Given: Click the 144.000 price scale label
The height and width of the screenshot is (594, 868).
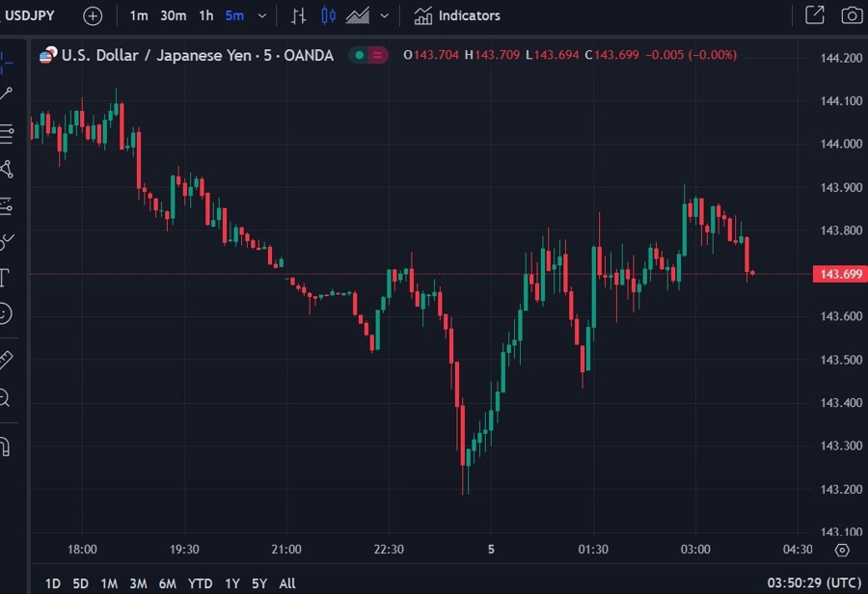Looking at the screenshot, I should pyautogui.click(x=841, y=144).
